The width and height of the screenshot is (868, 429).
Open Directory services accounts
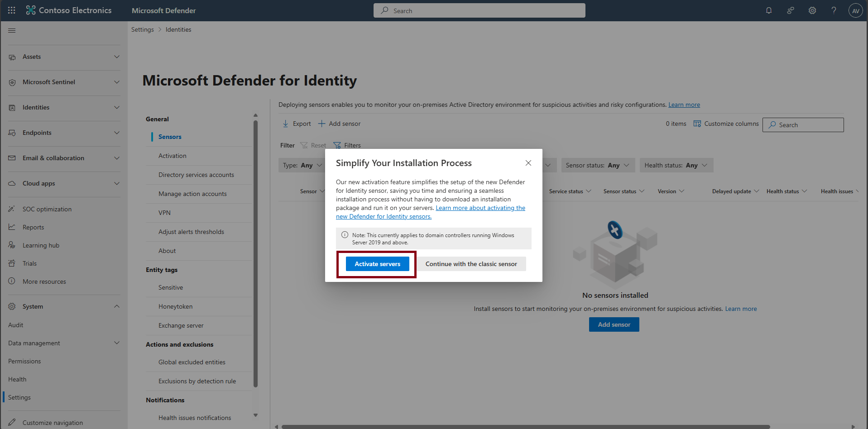coord(196,175)
